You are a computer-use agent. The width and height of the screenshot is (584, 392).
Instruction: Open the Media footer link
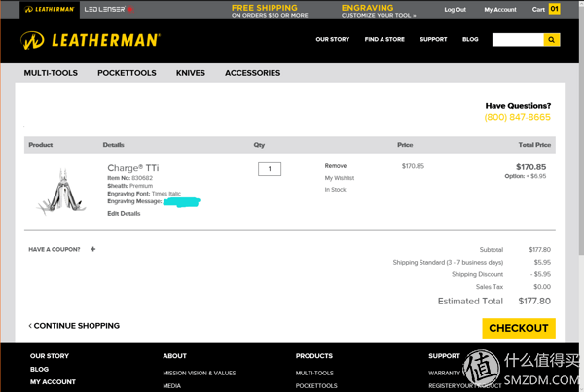171,386
